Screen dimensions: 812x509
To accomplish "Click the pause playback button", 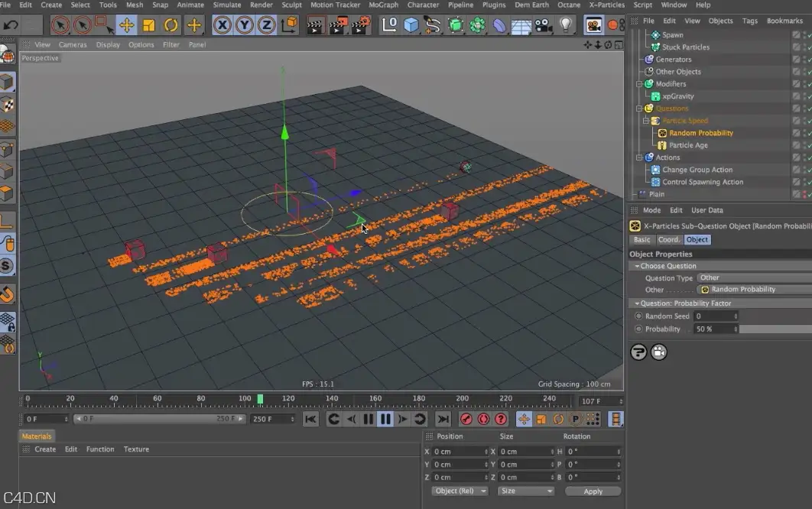I will click(x=385, y=419).
